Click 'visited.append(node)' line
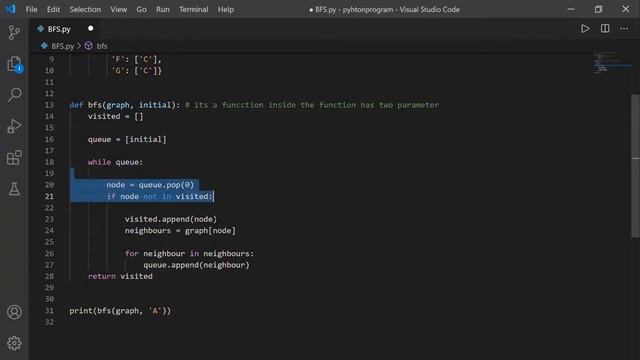The image size is (640, 360). pyautogui.click(x=171, y=219)
